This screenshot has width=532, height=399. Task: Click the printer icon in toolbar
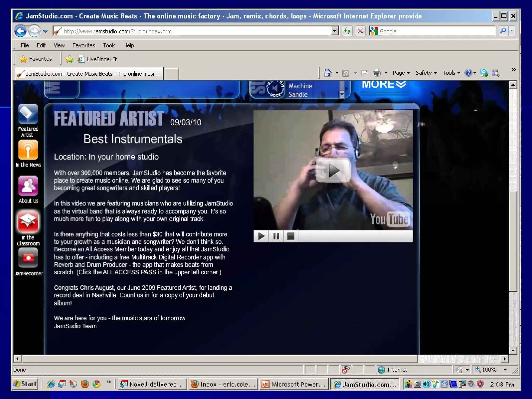click(x=376, y=73)
